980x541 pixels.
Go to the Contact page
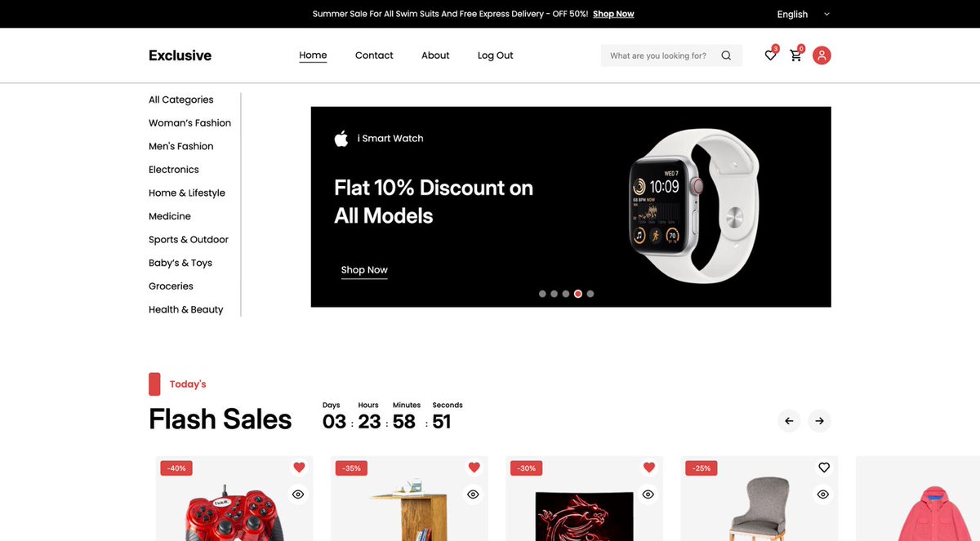tap(374, 55)
